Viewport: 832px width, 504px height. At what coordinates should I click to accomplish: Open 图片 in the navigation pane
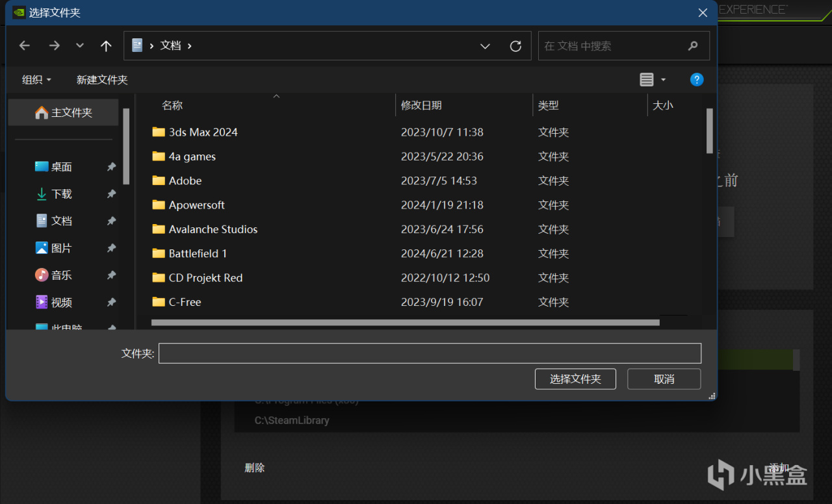click(x=62, y=248)
